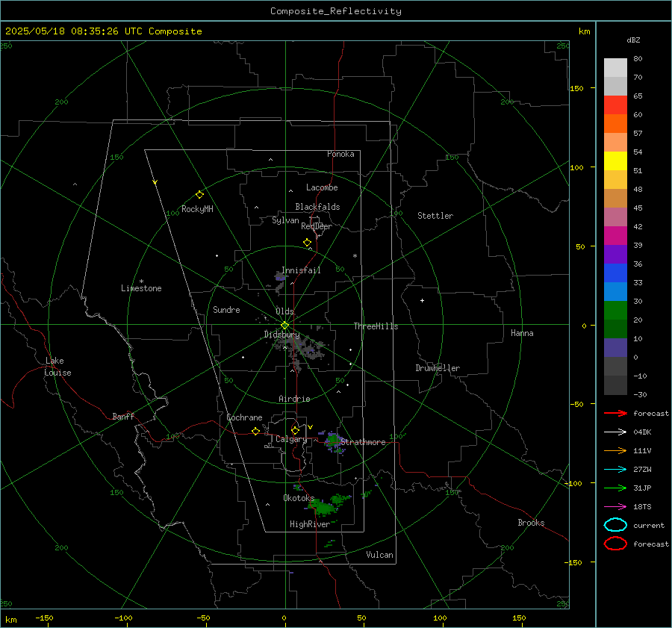
Task: Click the Hanna city label
Action: point(522,333)
